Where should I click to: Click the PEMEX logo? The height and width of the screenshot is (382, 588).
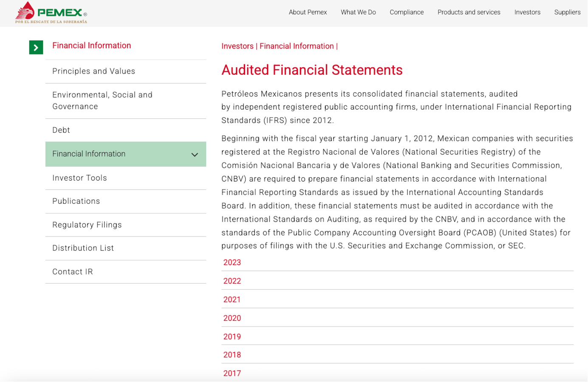click(51, 12)
